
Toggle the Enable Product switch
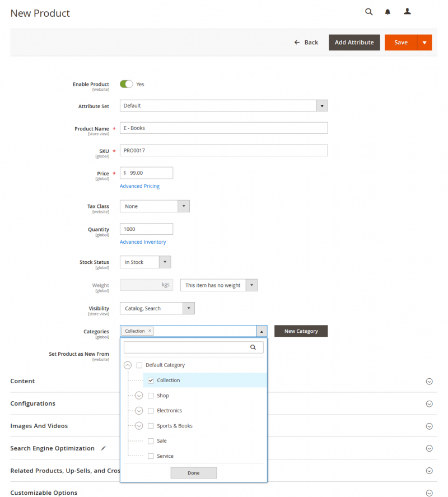tap(126, 84)
